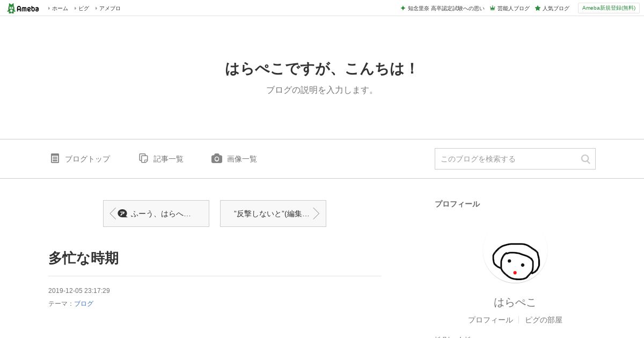The width and height of the screenshot is (644, 338).
Task: Click the document icon beside ブログトップ
Action: coord(55,158)
